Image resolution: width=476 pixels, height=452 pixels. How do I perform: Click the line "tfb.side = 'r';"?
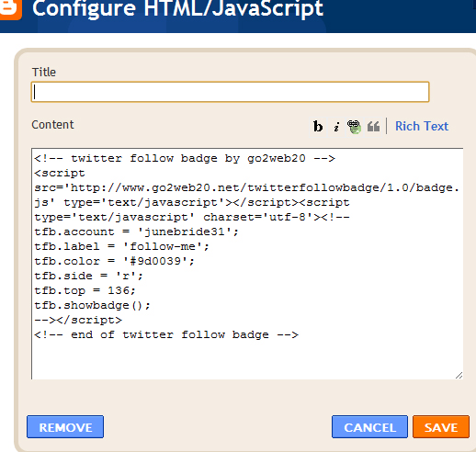point(88,276)
